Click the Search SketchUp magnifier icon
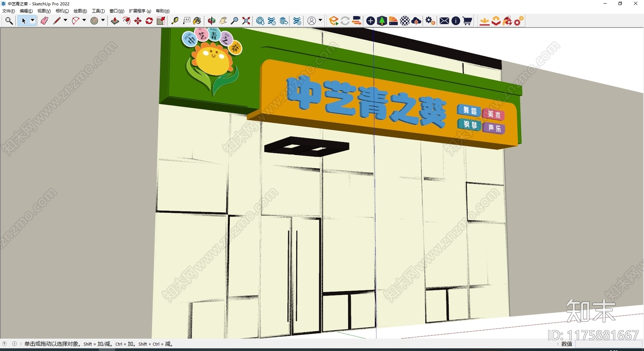Screen dimensions: 644x351 click(x=9, y=21)
